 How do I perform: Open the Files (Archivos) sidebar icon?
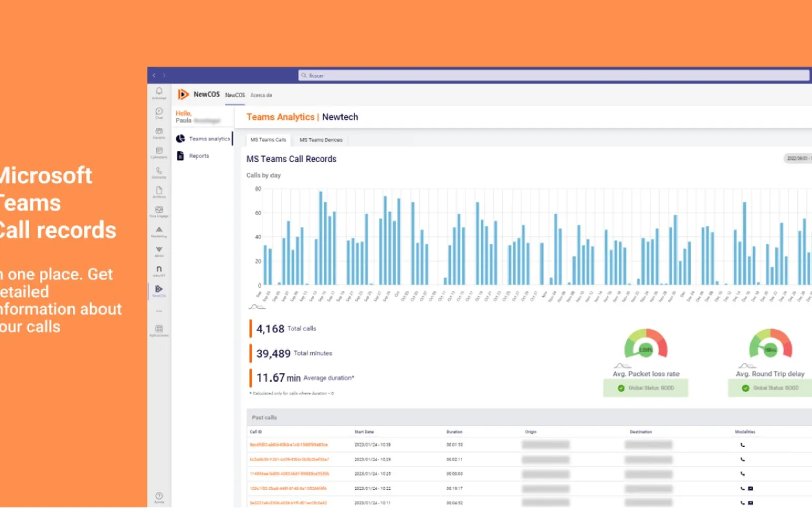pos(159,190)
